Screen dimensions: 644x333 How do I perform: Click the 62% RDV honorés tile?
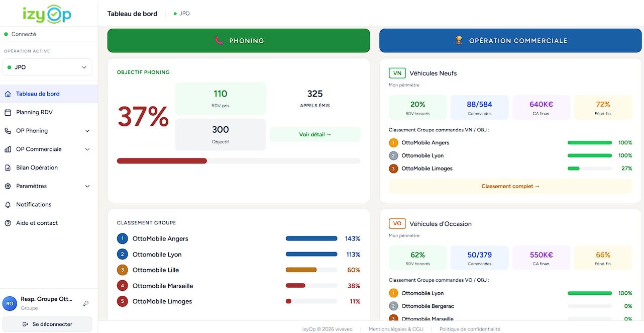417,258
